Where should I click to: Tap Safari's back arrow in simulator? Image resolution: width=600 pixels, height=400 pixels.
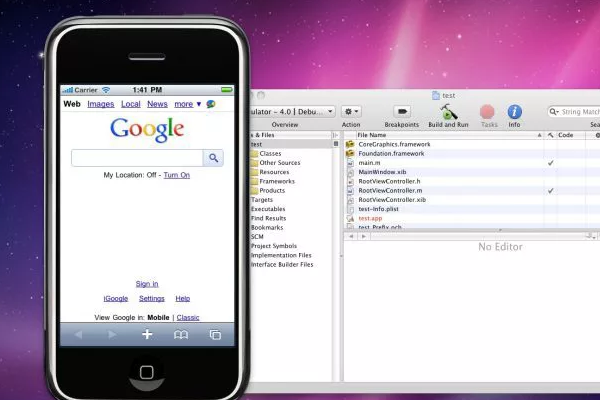coord(78,335)
